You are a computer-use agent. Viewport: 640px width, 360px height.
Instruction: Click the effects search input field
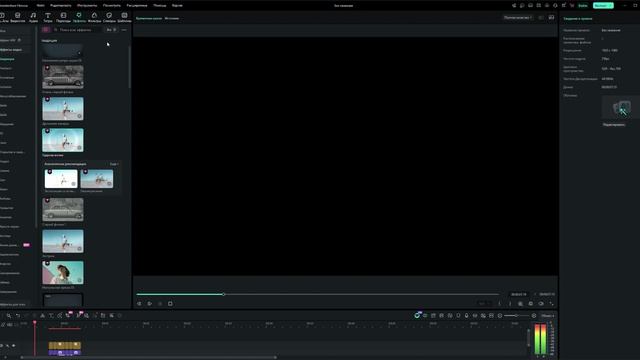(78, 30)
